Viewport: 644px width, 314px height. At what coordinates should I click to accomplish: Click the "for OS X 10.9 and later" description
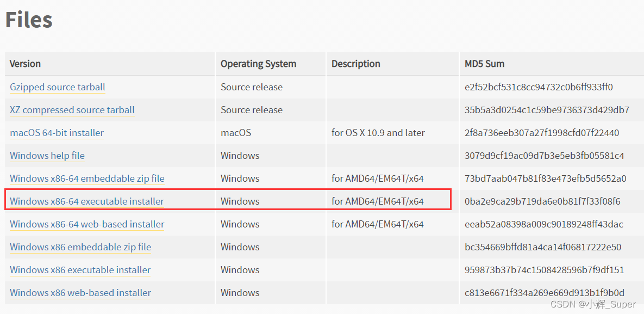(x=378, y=133)
